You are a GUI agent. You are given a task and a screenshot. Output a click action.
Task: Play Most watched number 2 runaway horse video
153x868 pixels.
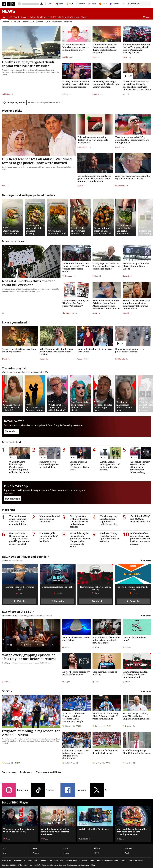coord(50,453)
